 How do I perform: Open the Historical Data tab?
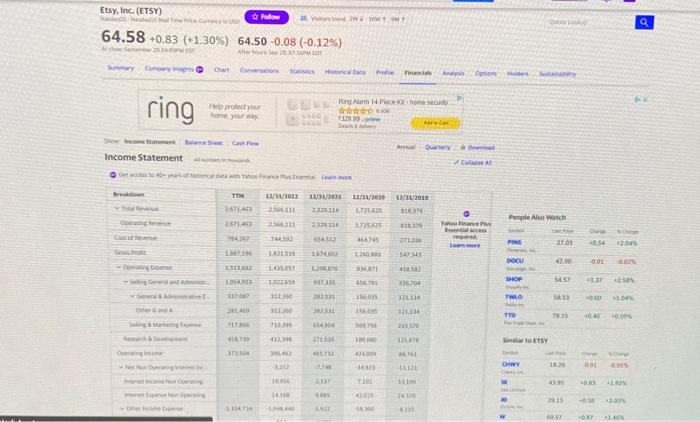click(345, 72)
